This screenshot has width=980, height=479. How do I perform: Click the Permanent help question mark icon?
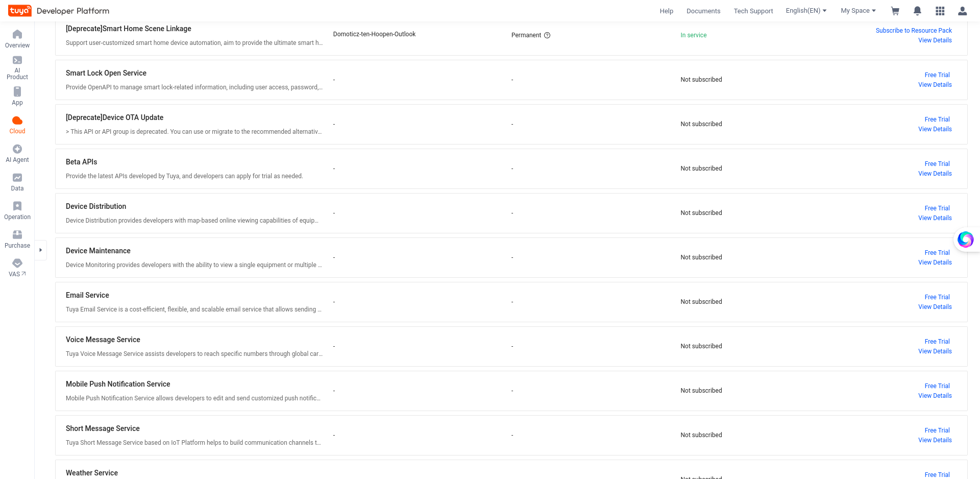[547, 35]
